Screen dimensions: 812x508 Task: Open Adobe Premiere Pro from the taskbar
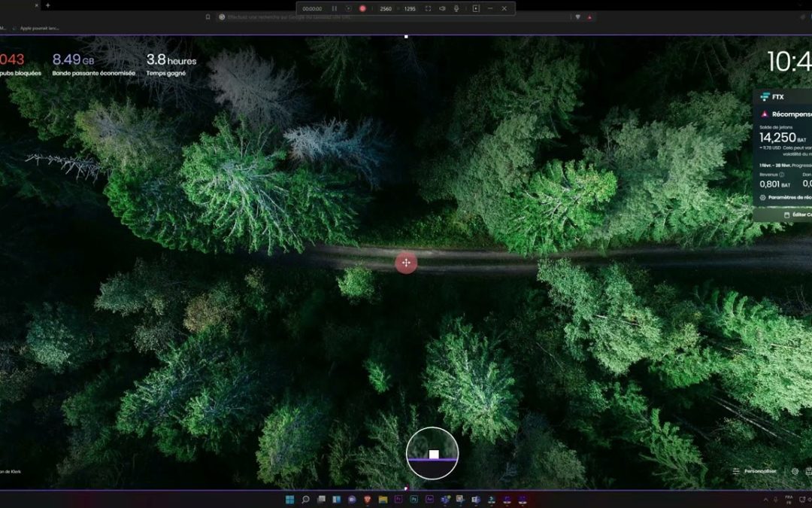[398, 499]
